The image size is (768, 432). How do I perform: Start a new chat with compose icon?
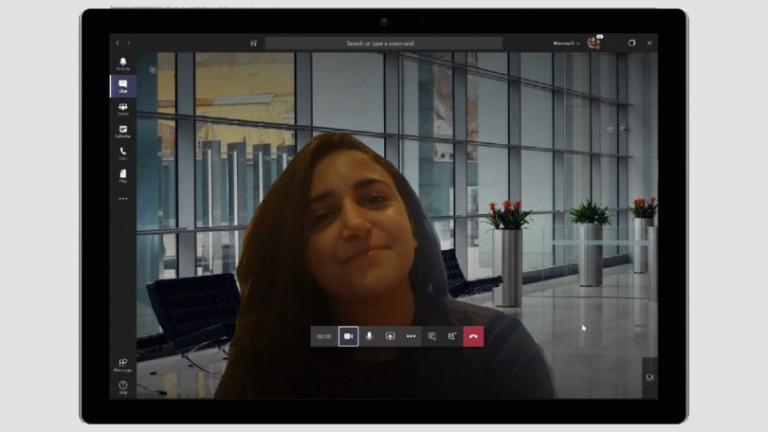click(254, 43)
